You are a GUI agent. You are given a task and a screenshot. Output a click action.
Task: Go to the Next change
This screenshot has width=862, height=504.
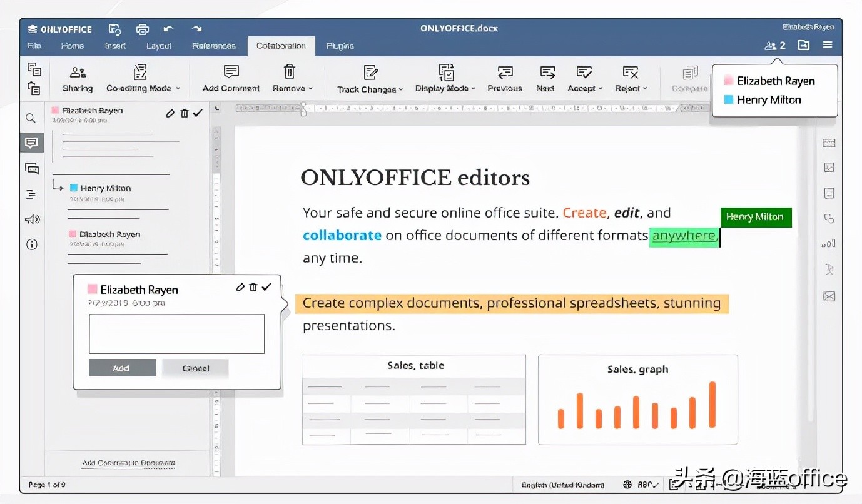tap(545, 79)
